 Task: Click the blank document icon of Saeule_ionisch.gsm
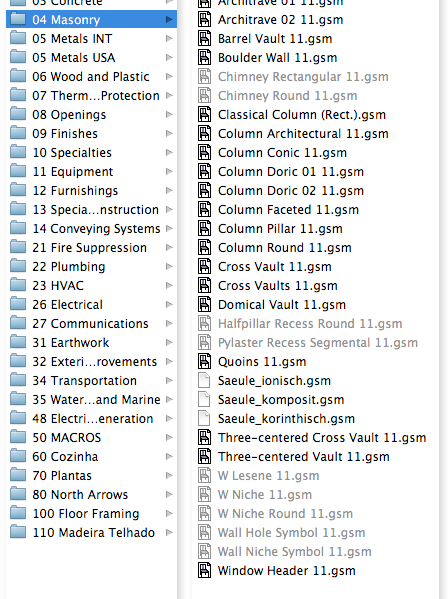204,381
